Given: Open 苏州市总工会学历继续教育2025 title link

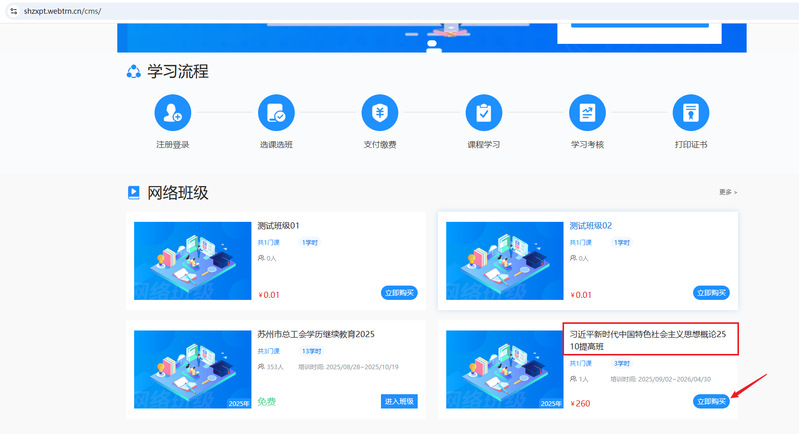Looking at the screenshot, I should (x=315, y=334).
